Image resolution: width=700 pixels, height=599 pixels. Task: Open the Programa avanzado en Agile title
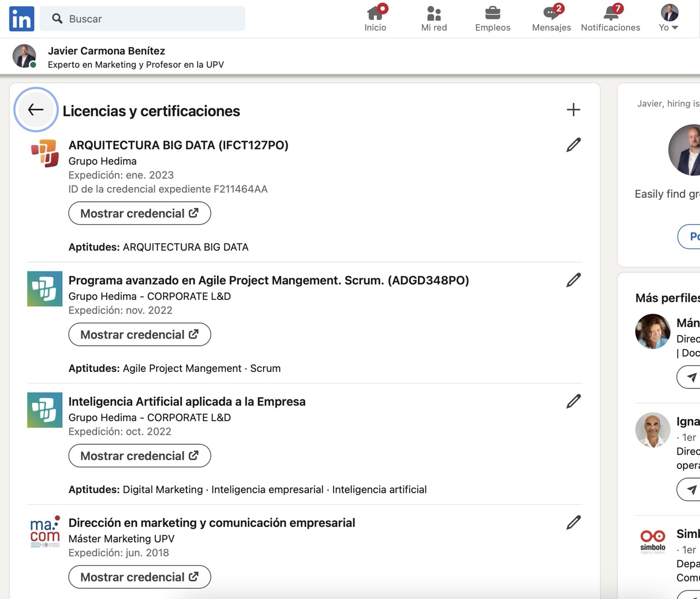point(269,281)
